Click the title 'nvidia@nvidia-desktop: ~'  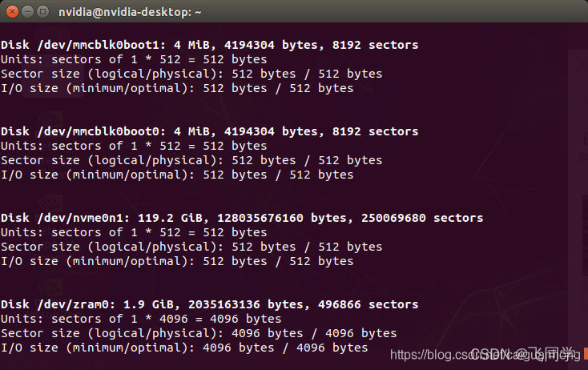130,12
